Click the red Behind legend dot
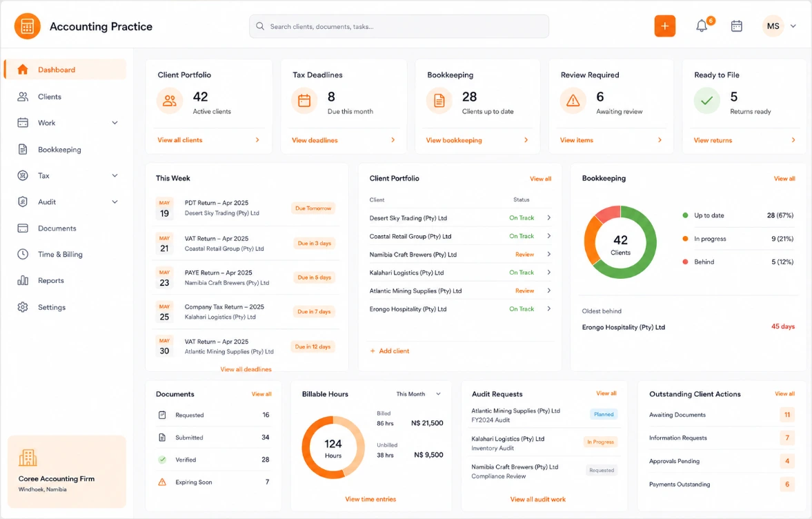This screenshot has height=519, width=812. 685,262
